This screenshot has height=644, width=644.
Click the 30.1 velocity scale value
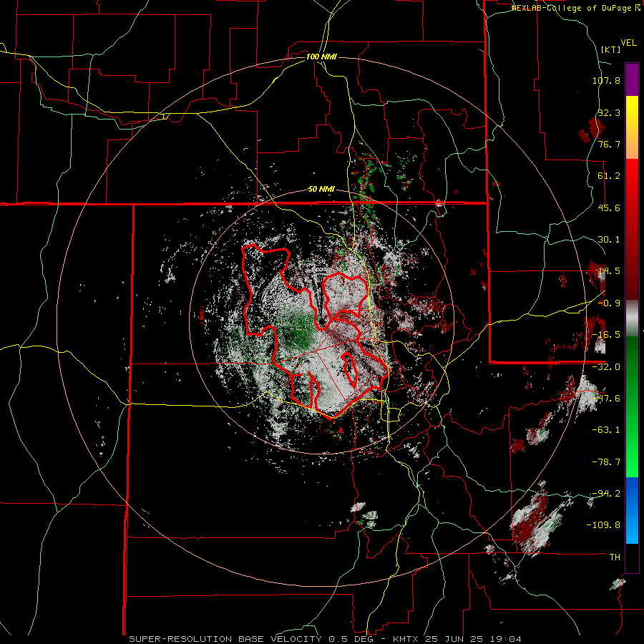[x=609, y=240]
